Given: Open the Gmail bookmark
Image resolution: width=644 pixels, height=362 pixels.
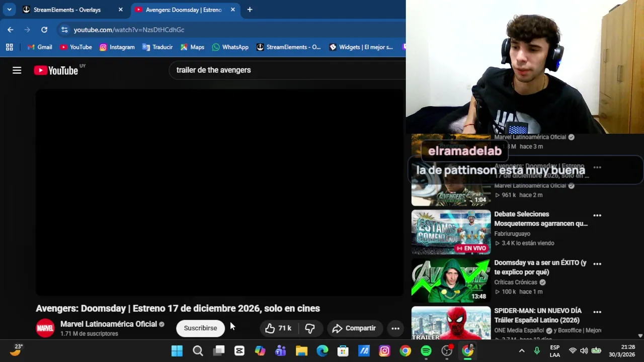Looking at the screenshot, I should tap(40, 47).
